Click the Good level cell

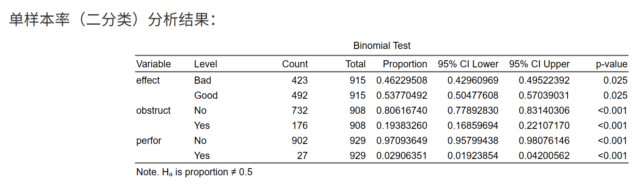206,95
